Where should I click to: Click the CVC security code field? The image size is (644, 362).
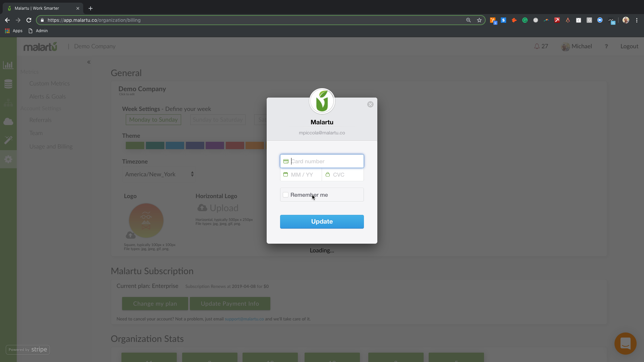click(343, 175)
